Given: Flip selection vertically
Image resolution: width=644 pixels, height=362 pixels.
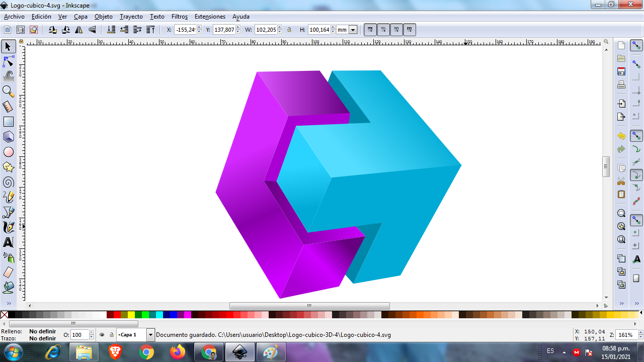Looking at the screenshot, I should (92, 30).
